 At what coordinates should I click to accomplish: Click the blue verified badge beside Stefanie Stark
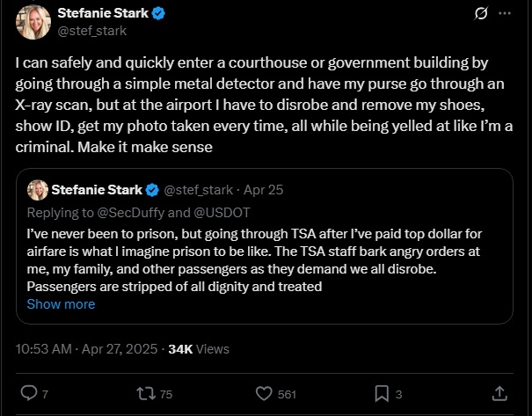(x=158, y=13)
